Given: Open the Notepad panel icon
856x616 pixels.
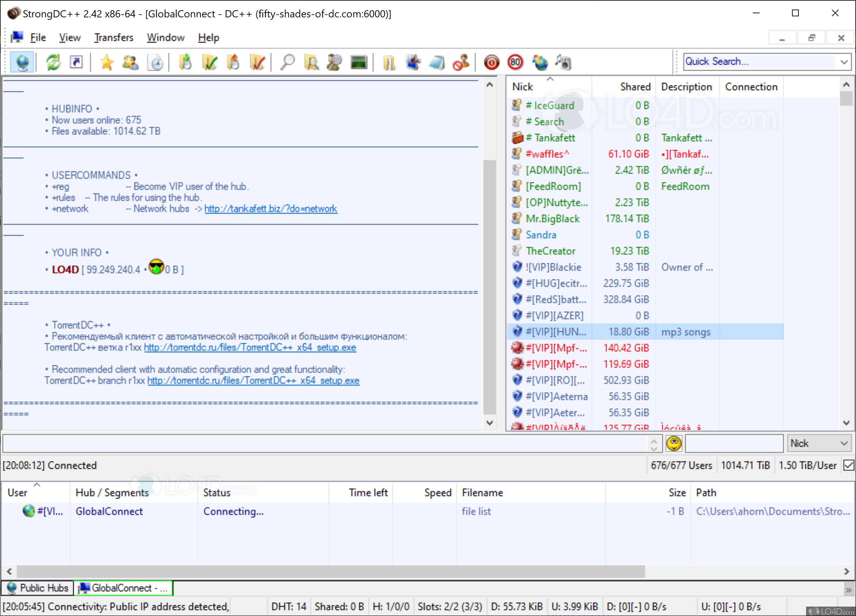Looking at the screenshot, I should point(437,62).
